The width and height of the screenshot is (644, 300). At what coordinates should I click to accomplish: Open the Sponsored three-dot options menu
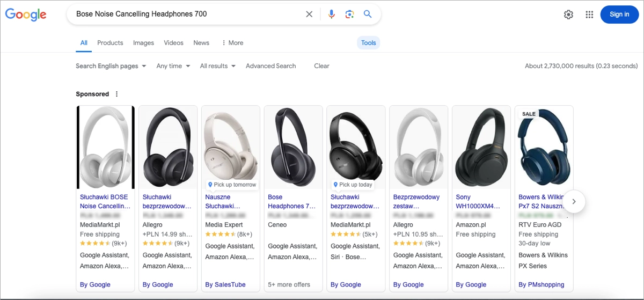[117, 94]
